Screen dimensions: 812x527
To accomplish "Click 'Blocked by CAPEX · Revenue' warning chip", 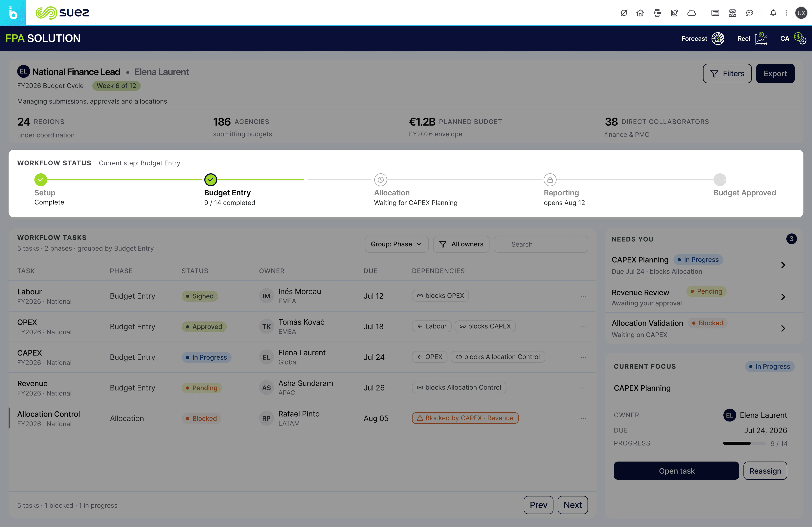I will pos(465,418).
